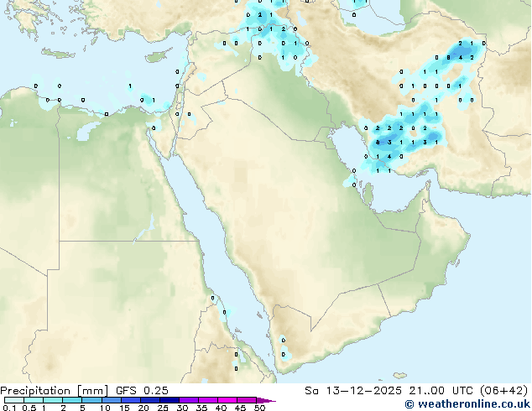The width and height of the screenshot is (532, 411).
Task: Click the legend label '0.5'
Action: click(29, 408)
